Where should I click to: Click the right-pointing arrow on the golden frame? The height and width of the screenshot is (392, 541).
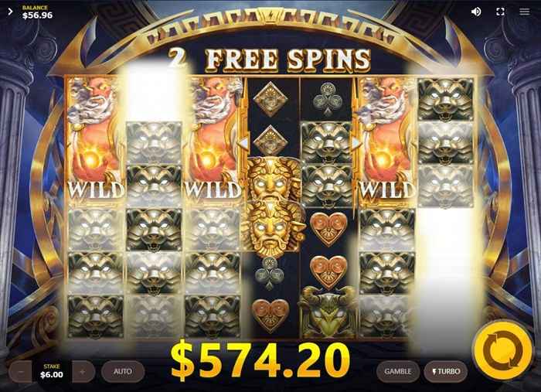coord(356,143)
